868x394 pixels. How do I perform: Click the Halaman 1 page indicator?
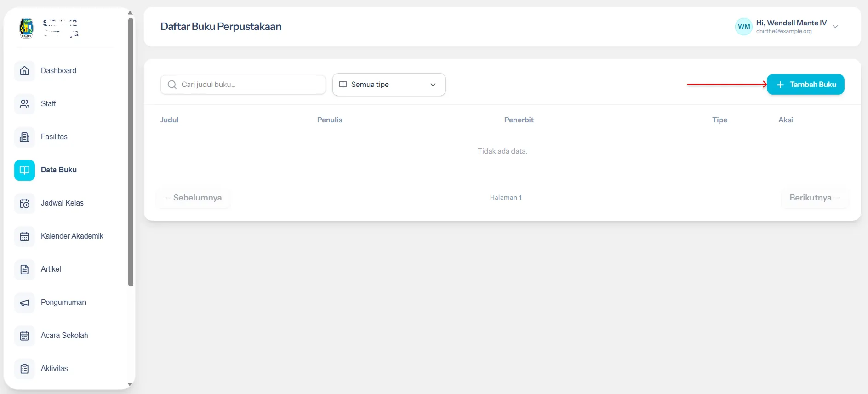click(506, 198)
